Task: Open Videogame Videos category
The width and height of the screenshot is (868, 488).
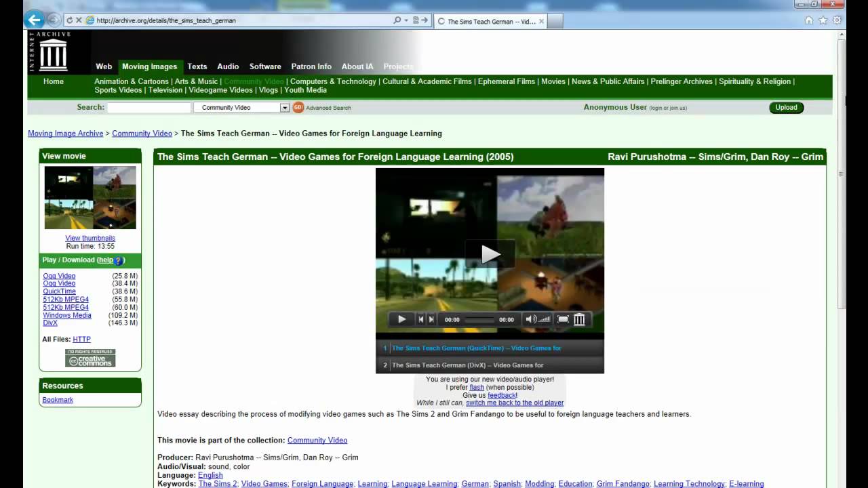Action: pos(220,89)
